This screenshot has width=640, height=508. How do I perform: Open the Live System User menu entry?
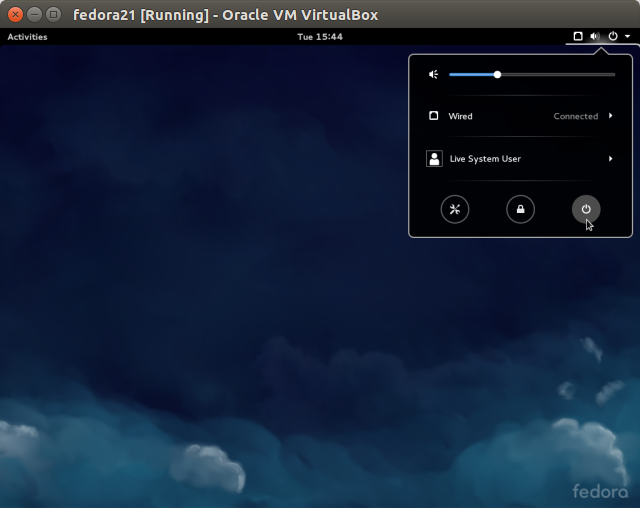pos(520,159)
